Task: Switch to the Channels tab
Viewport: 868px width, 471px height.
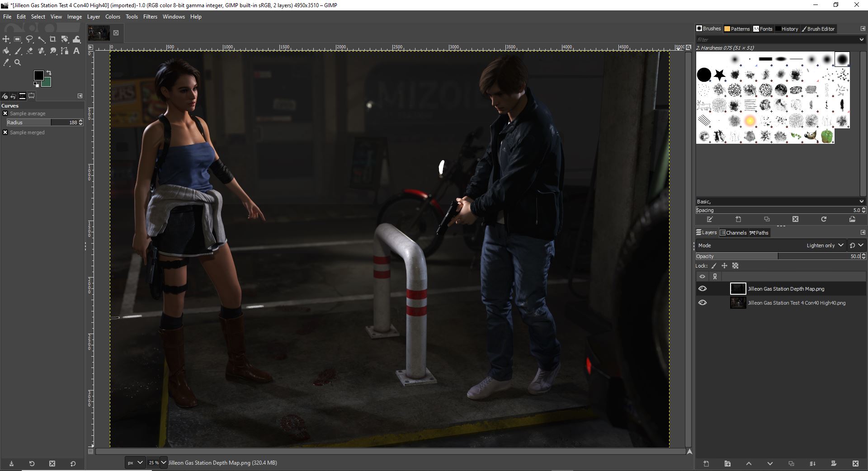Action: tap(733, 233)
